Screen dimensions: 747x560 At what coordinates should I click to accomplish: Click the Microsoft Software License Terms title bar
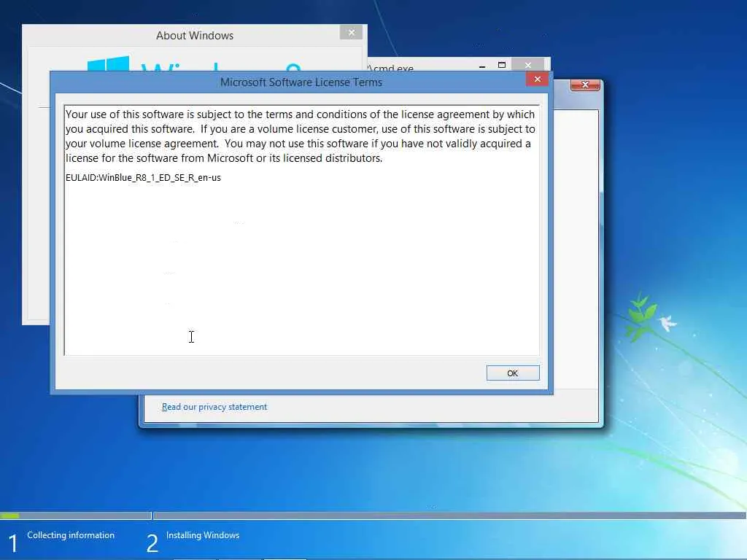click(x=301, y=82)
